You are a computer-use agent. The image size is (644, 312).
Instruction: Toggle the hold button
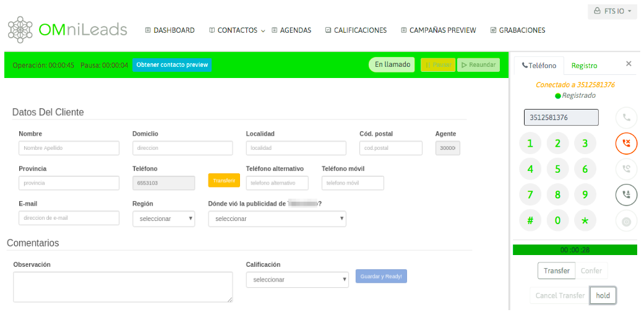point(603,295)
